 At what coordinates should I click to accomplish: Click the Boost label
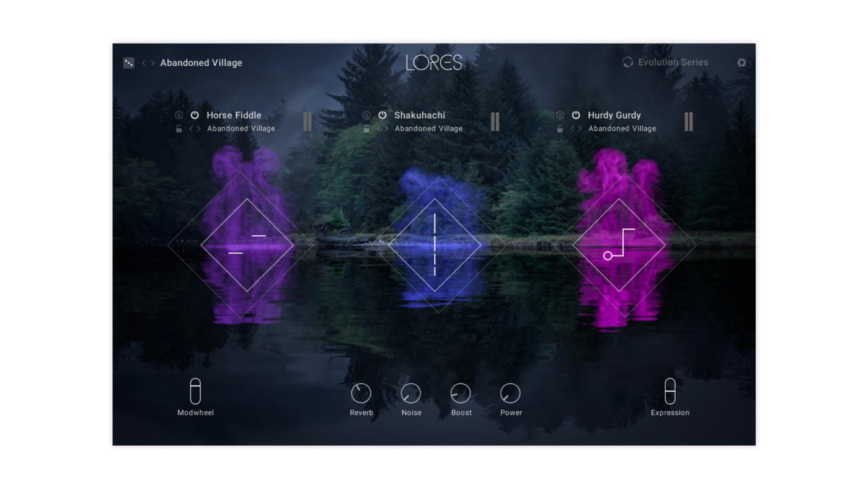461,413
